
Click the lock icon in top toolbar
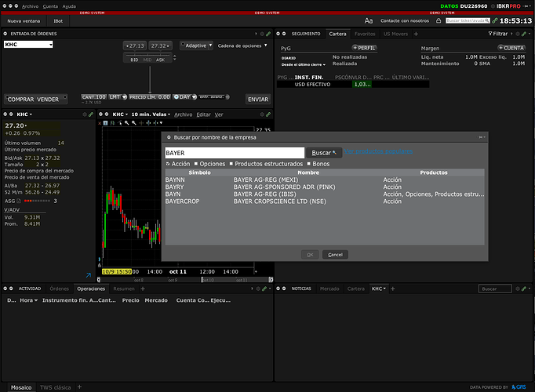(439, 21)
